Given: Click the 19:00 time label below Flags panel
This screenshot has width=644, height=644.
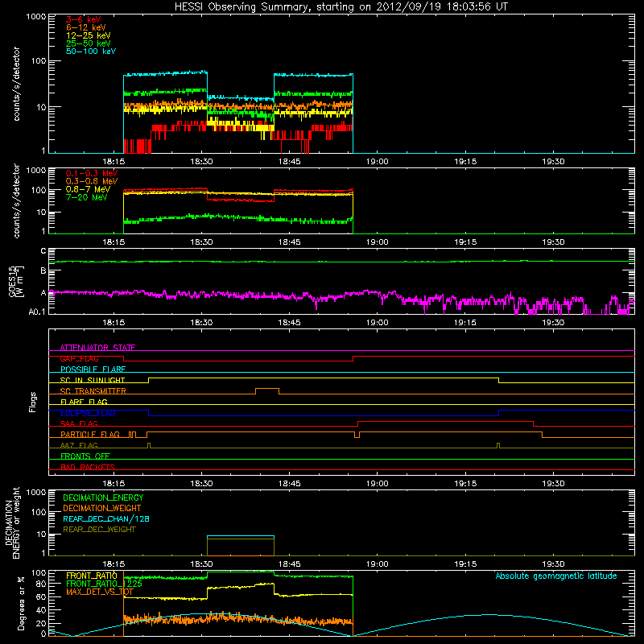Looking at the screenshot, I should coord(378,484).
